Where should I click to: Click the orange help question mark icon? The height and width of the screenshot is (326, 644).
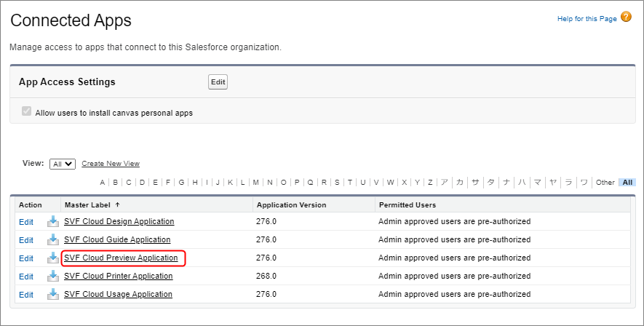point(626,17)
